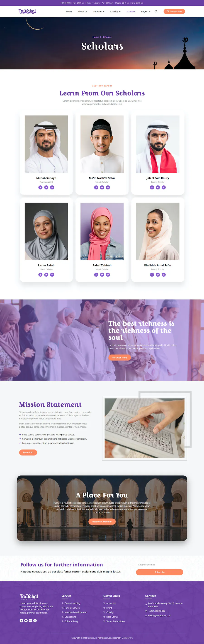This screenshot has width=204, height=644.
Task: Open Ma'in Nash'at Safar's Twitter icon
Action: [102, 187]
